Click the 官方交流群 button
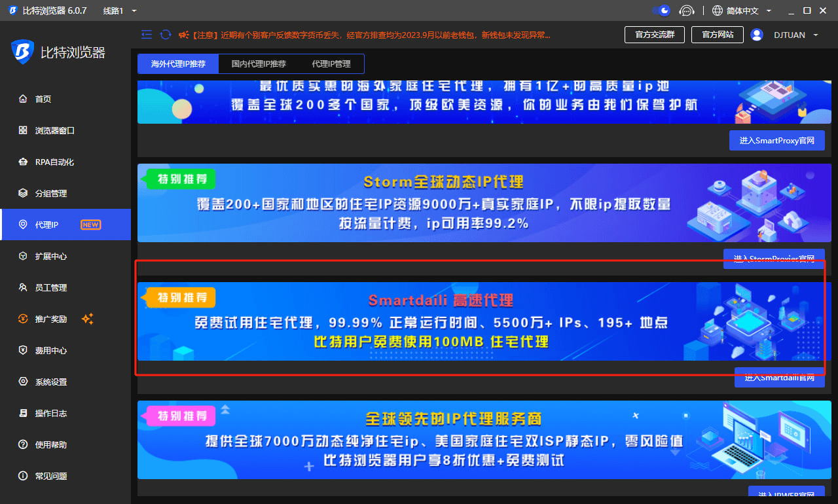 click(655, 35)
